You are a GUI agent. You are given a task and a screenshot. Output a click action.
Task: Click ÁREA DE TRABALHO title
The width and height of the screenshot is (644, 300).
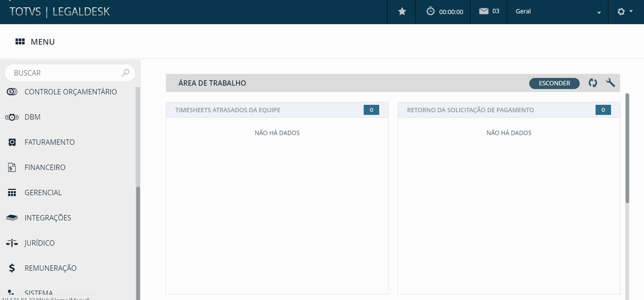212,83
